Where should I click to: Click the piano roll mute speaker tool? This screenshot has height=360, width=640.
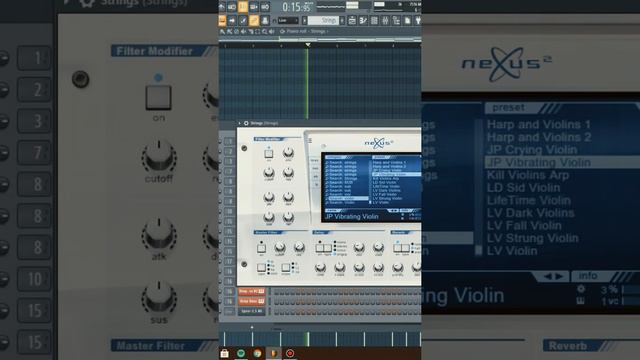(243, 31)
